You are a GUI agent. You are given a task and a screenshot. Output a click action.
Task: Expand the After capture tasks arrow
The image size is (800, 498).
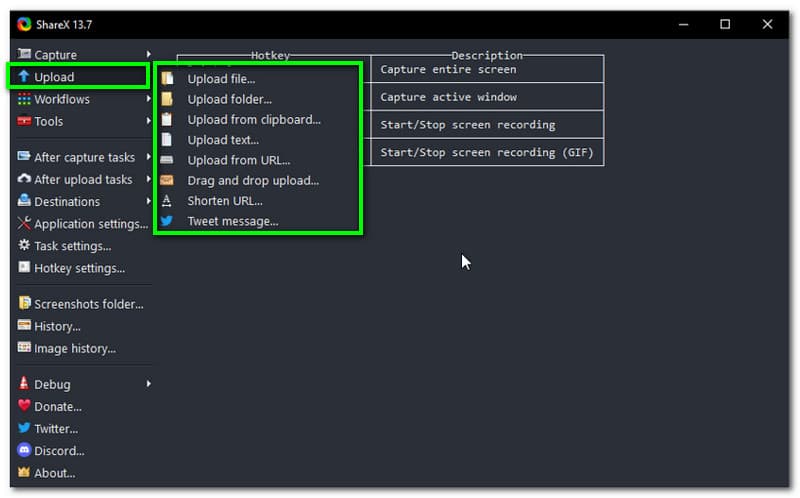(x=148, y=157)
